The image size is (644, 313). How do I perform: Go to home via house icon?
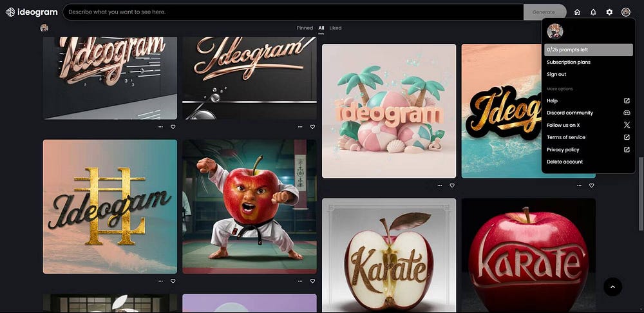point(577,12)
